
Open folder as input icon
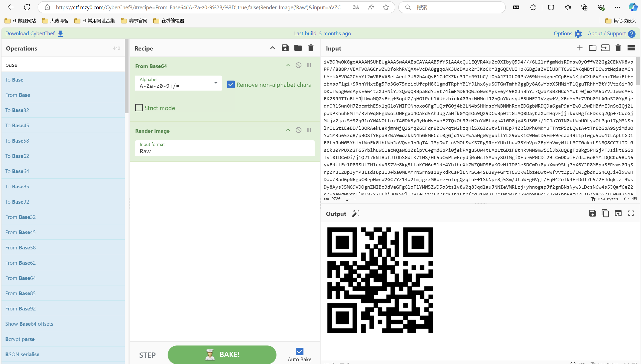pos(592,48)
